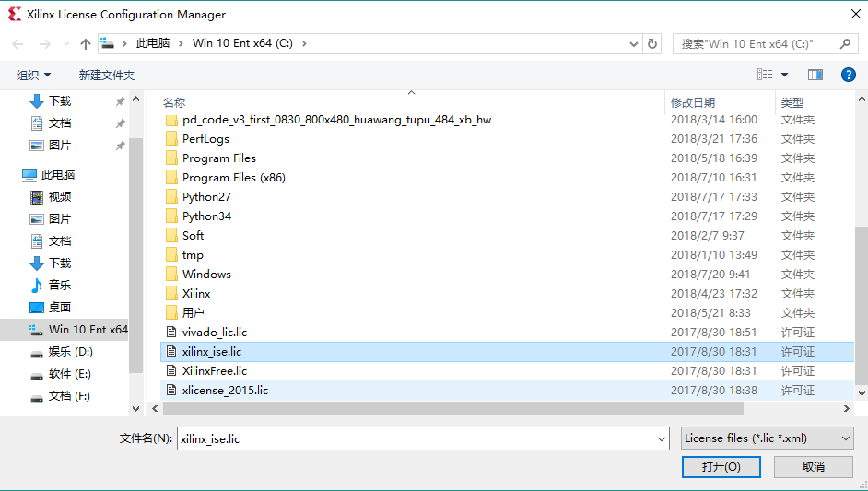
Task: Click pin icon next to pinned 文档
Action: (x=120, y=123)
